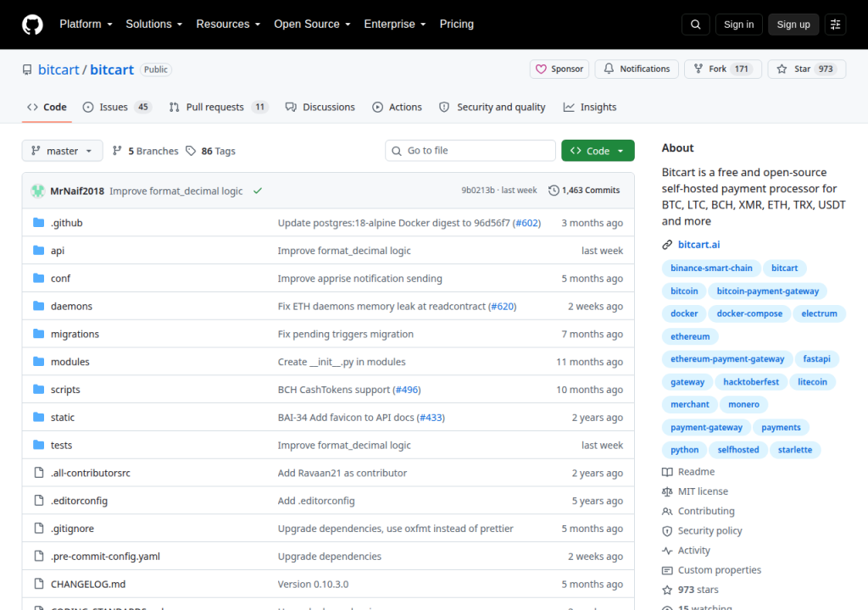Click the .all-contributorsrc file icon
Viewport: 868px width, 610px height.
39,472
